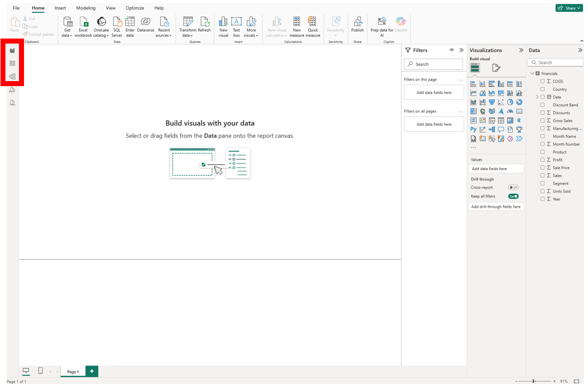Click Excel workbook data source icon
The image size is (588, 392).
[83, 27]
